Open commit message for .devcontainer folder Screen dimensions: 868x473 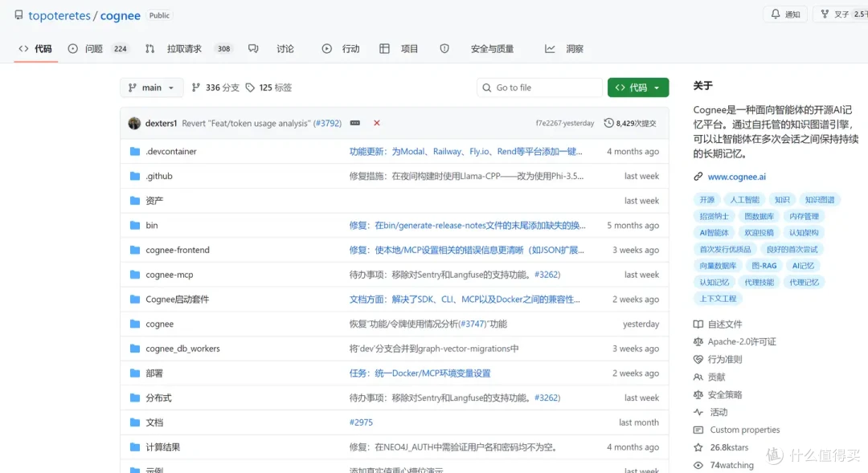coord(465,151)
